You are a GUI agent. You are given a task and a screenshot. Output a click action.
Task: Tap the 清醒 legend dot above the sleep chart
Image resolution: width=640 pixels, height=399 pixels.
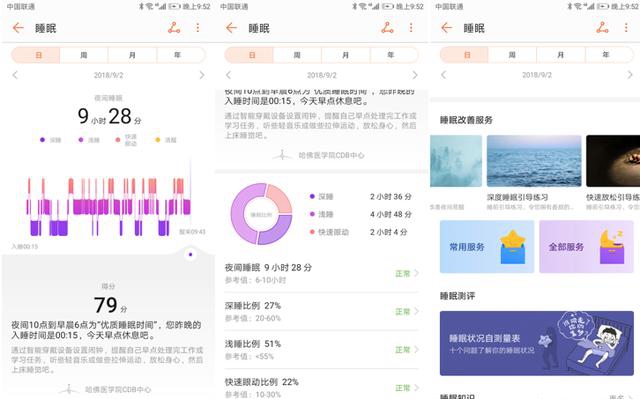click(x=158, y=140)
